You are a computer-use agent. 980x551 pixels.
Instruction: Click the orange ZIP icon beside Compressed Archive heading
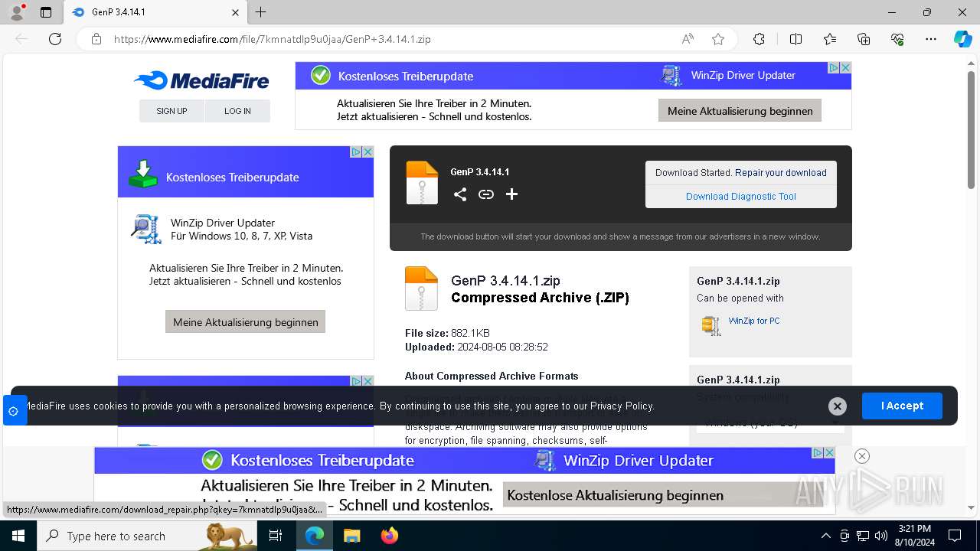(421, 289)
